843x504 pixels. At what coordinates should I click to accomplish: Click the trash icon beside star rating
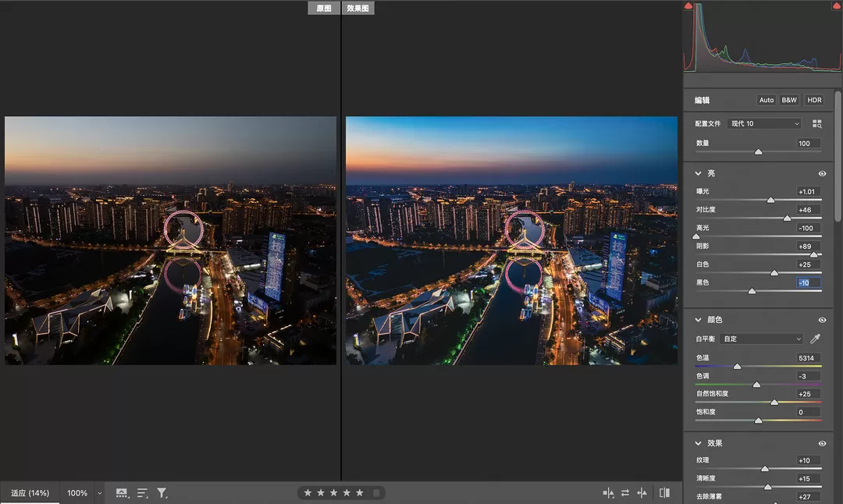point(376,493)
